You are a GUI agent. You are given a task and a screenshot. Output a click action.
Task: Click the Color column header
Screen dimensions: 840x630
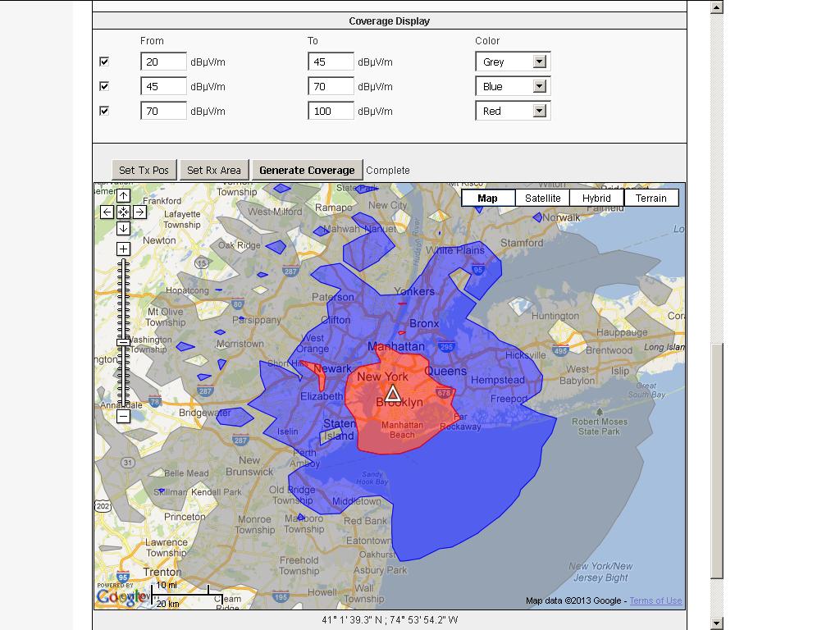487,41
